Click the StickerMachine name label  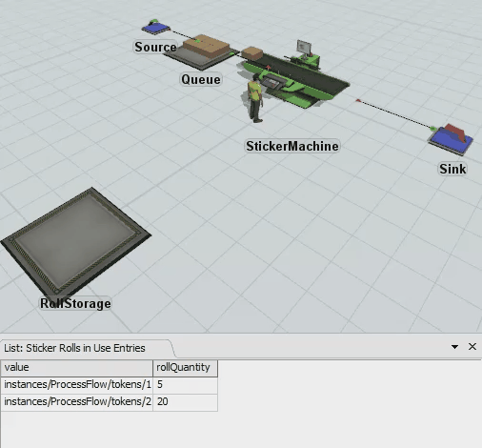292,146
